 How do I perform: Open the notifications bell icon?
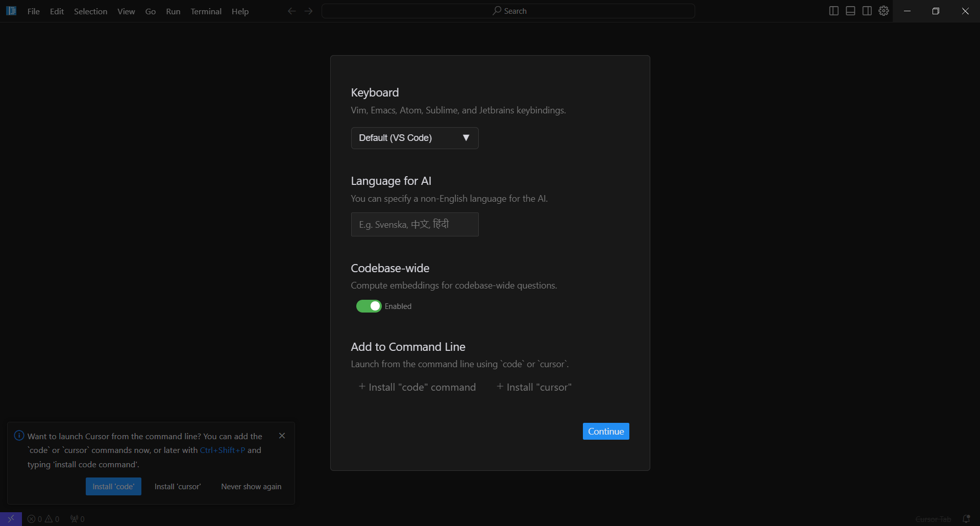(x=966, y=519)
